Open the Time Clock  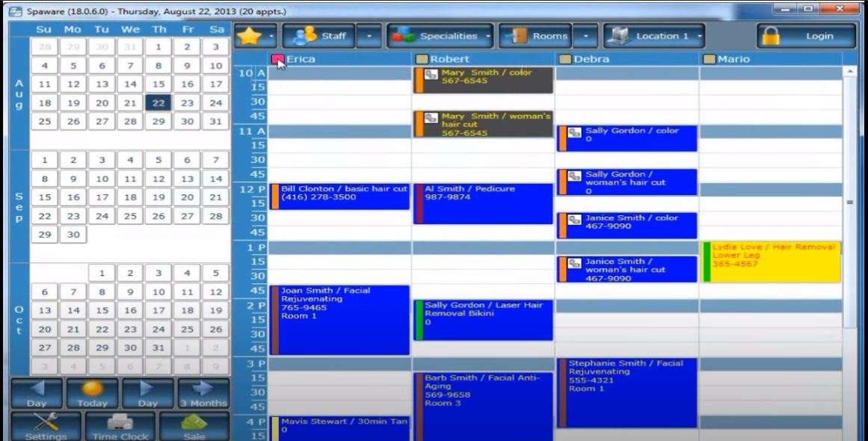click(120, 426)
